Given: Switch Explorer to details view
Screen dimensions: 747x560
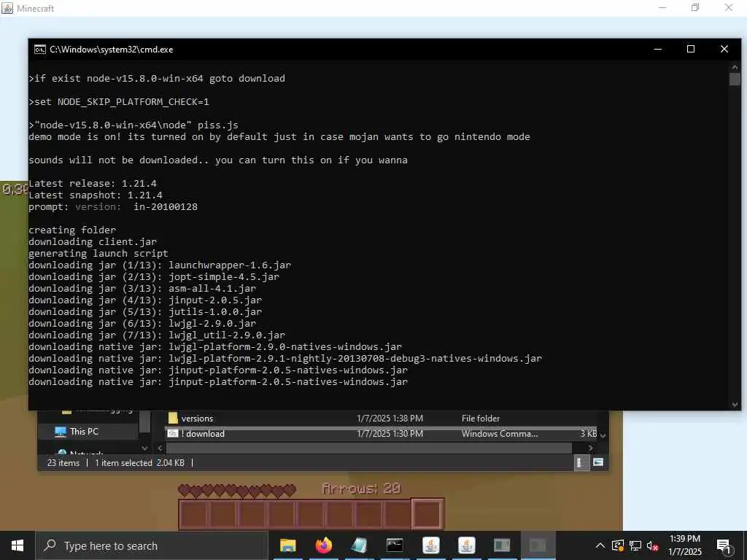Looking at the screenshot, I should (581, 462).
